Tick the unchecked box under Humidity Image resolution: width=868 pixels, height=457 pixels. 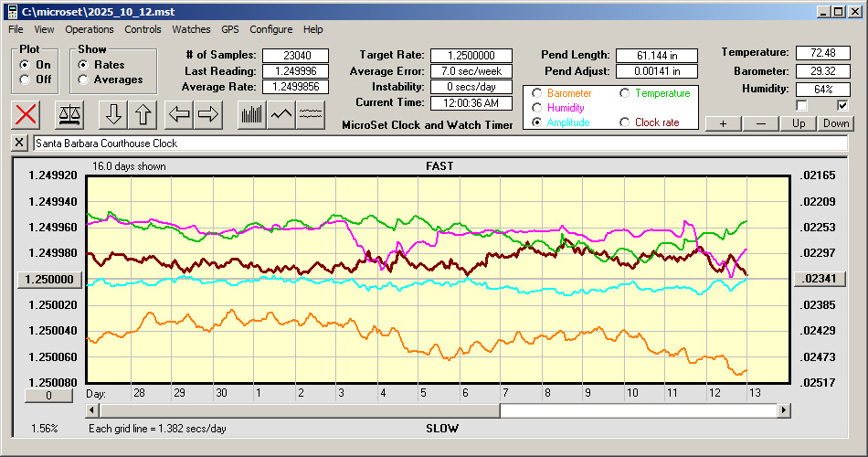[802, 106]
